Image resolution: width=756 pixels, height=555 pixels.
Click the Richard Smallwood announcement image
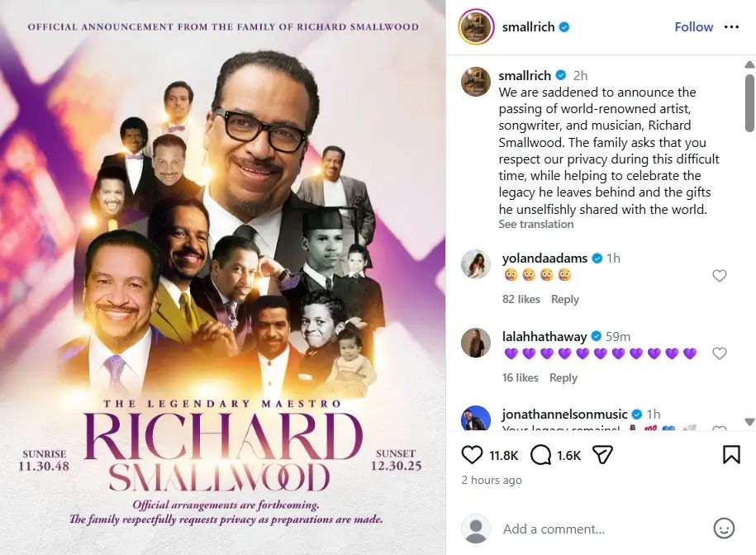[223, 277]
